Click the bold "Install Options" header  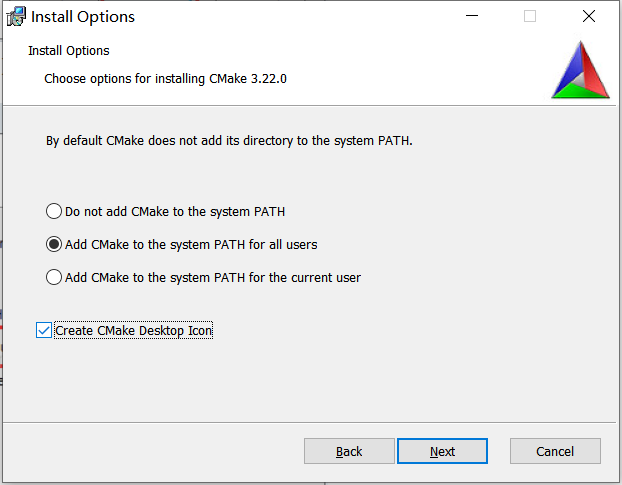(69, 51)
